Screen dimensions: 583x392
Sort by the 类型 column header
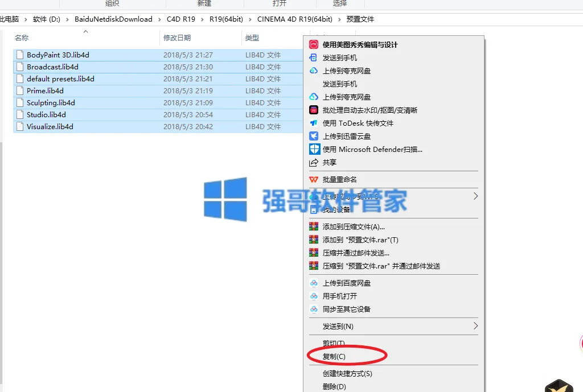pyautogui.click(x=252, y=38)
